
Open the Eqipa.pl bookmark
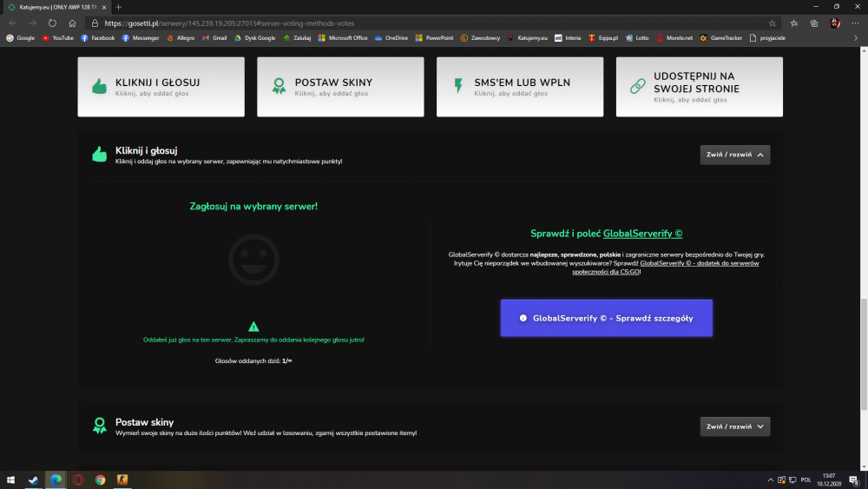(x=603, y=38)
